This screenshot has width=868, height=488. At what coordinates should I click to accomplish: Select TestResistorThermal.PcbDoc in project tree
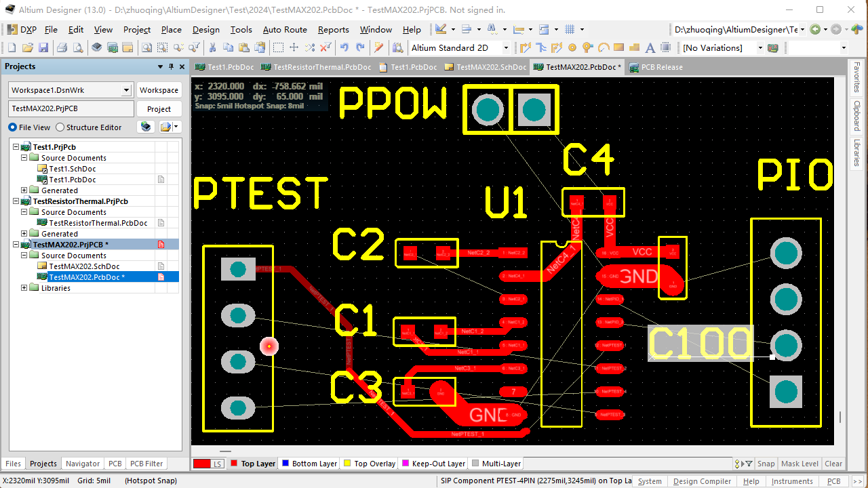pos(98,223)
